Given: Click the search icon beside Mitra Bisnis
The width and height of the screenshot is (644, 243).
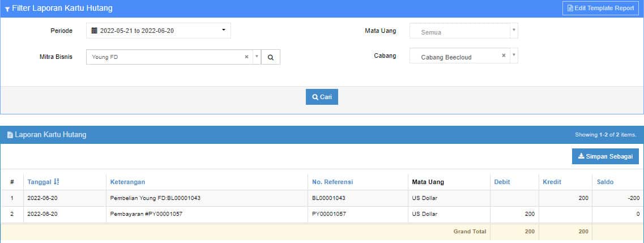Looking at the screenshot, I should [x=271, y=57].
